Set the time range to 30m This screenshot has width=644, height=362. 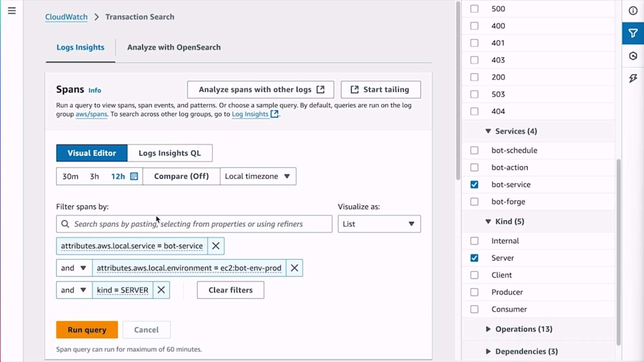[x=70, y=176]
